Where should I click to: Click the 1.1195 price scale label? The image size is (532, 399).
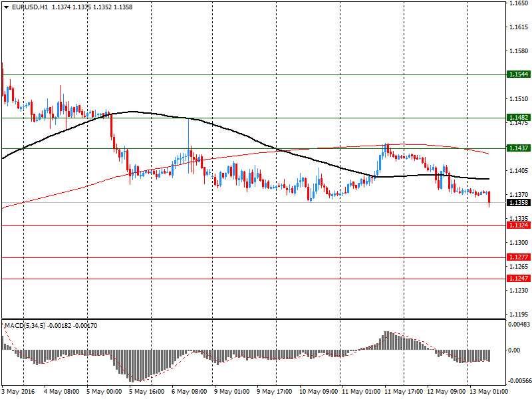point(519,315)
